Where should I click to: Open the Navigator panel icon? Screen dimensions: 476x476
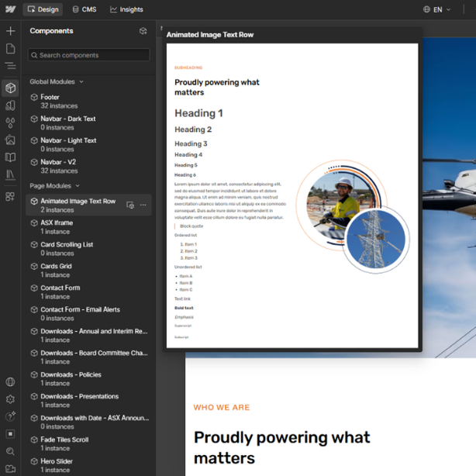click(10, 66)
